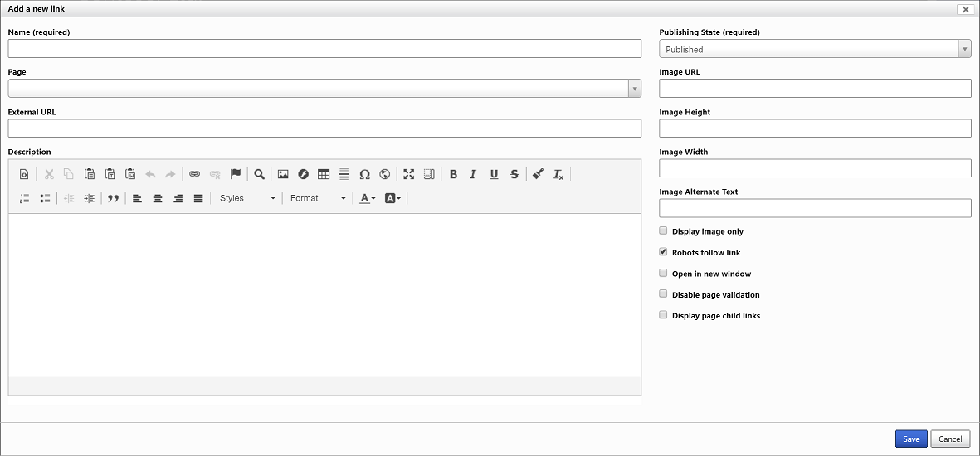
Task: Check Display page child links
Action: [x=663, y=315]
